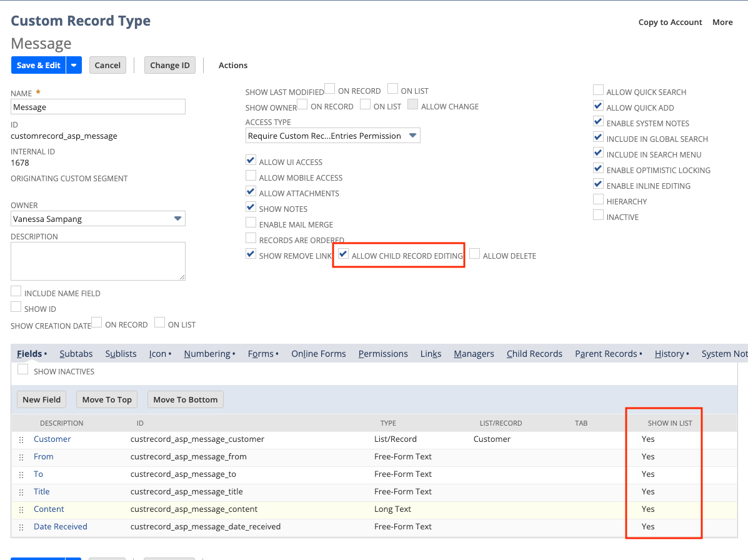Viewport: 748px width, 560px height.
Task: Enable the Allow Delete checkbox
Action: pyautogui.click(x=475, y=254)
